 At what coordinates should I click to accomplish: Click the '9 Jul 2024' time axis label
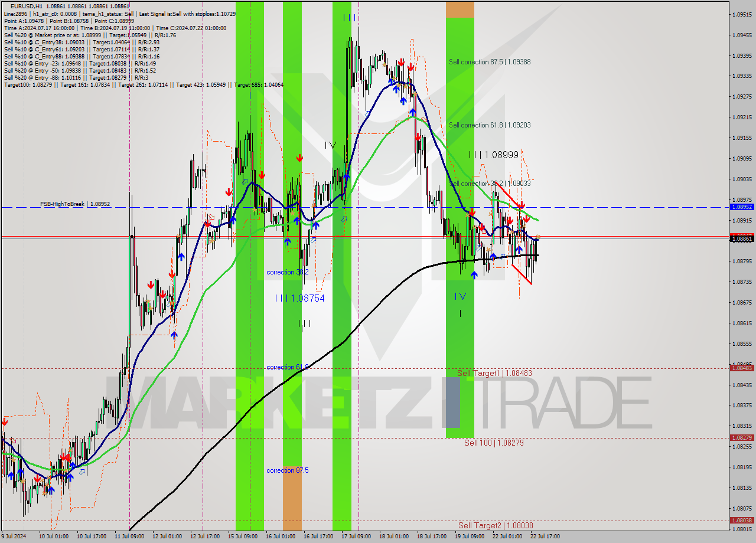click(x=14, y=537)
